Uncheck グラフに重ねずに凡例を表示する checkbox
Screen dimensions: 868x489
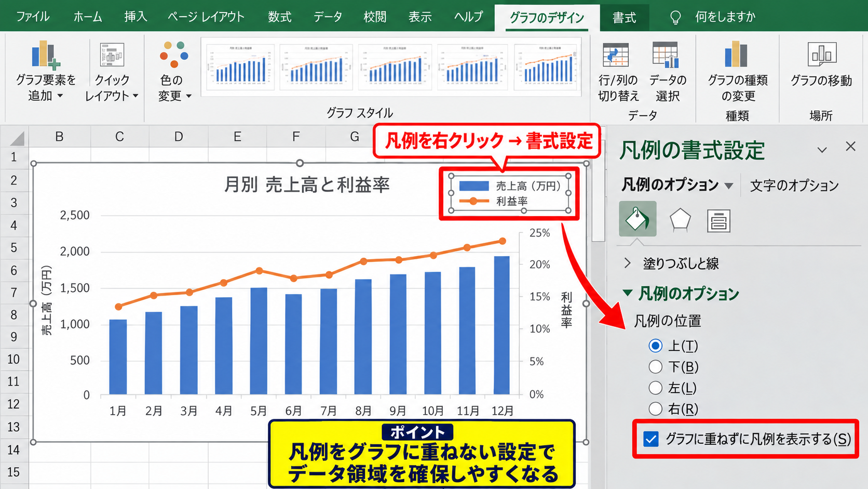point(650,439)
